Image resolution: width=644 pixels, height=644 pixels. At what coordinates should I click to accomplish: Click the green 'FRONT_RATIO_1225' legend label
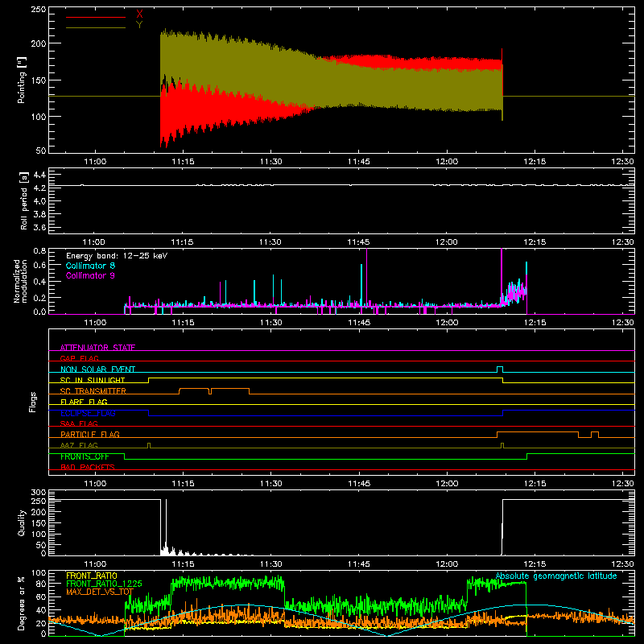(x=105, y=584)
